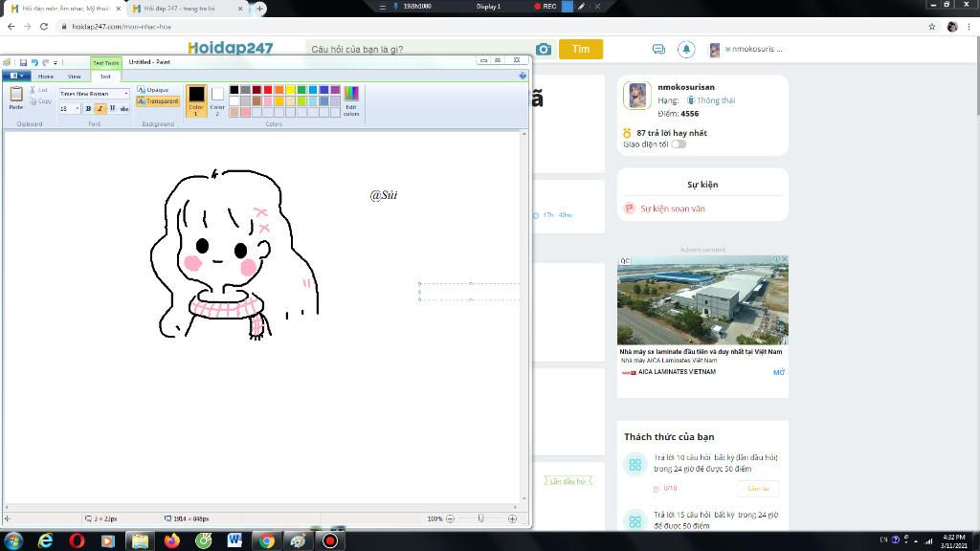
Task: Open the Sự kiện soạn văn link
Action: coord(673,209)
